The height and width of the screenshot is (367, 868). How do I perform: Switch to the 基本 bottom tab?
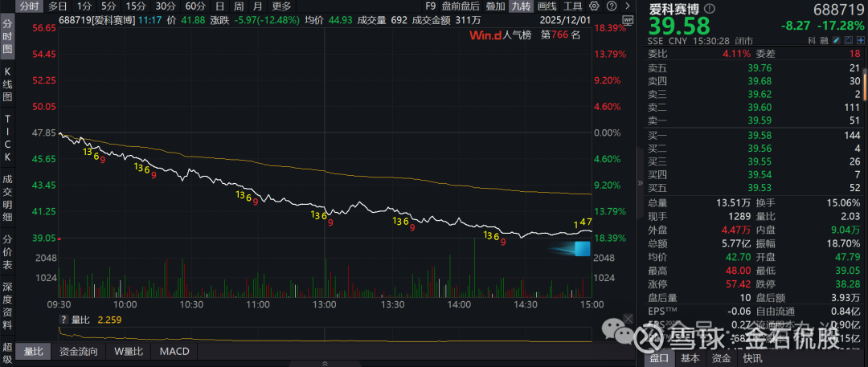[690, 358]
